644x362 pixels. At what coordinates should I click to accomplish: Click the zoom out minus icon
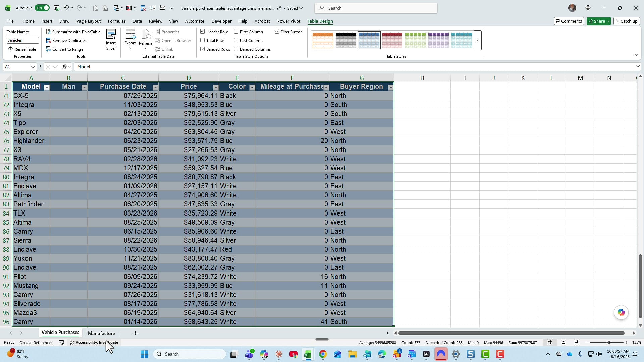(587, 342)
